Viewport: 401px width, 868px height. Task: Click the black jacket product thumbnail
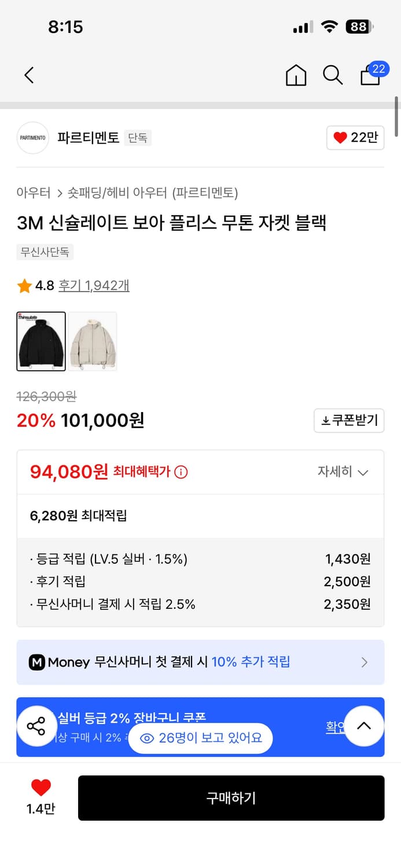click(41, 341)
